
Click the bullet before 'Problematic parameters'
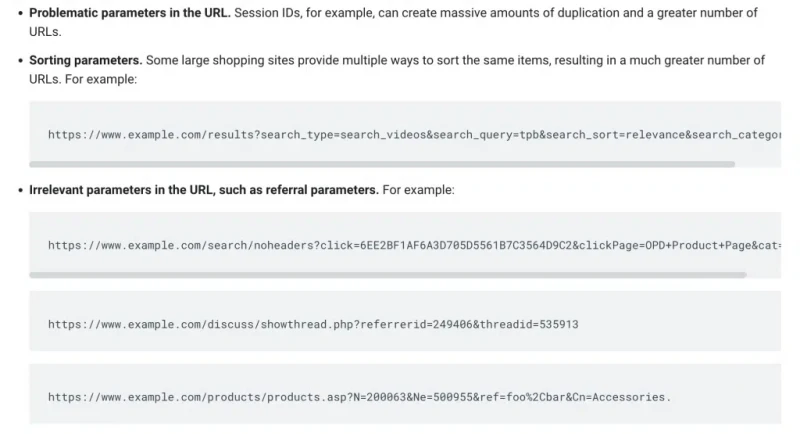(x=20, y=13)
